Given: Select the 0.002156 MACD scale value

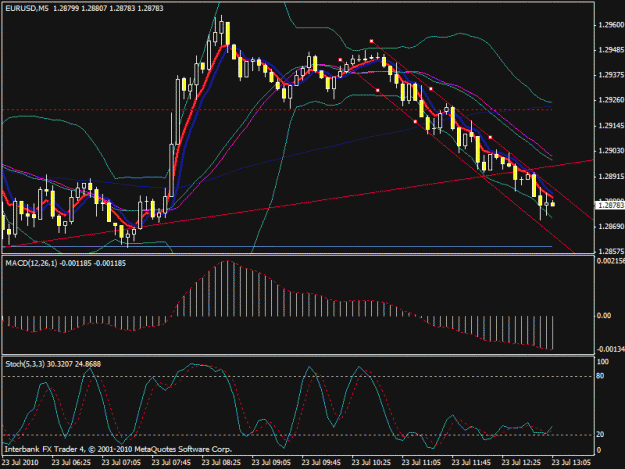Looking at the screenshot, I should pos(611,261).
